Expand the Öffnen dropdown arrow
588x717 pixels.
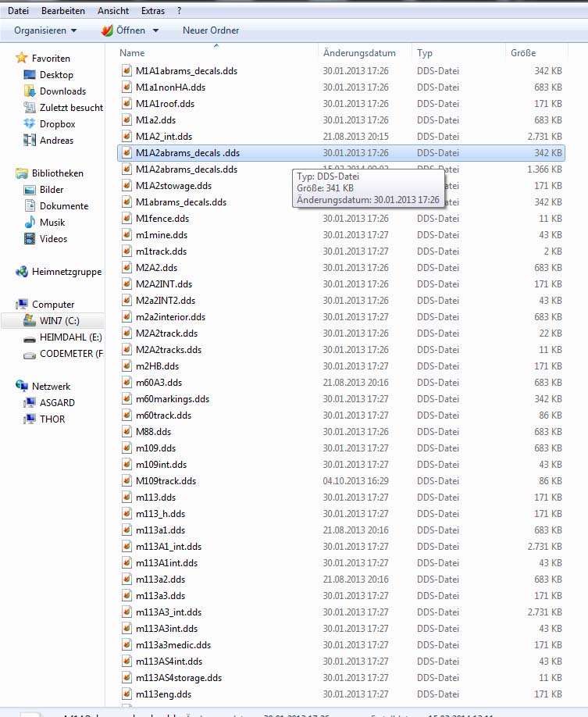click(x=155, y=30)
